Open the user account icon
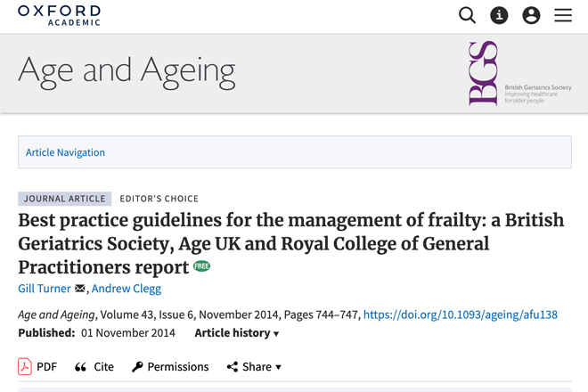 click(531, 15)
